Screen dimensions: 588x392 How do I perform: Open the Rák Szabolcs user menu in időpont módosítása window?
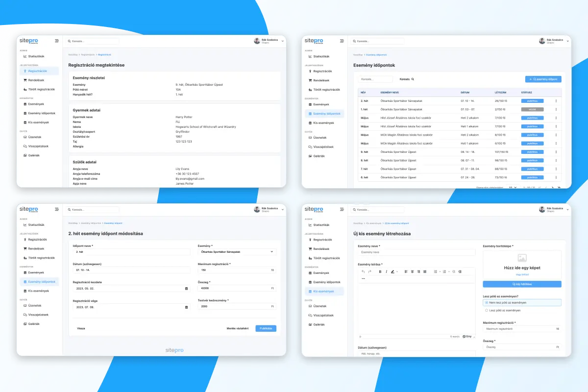(x=269, y=209)
